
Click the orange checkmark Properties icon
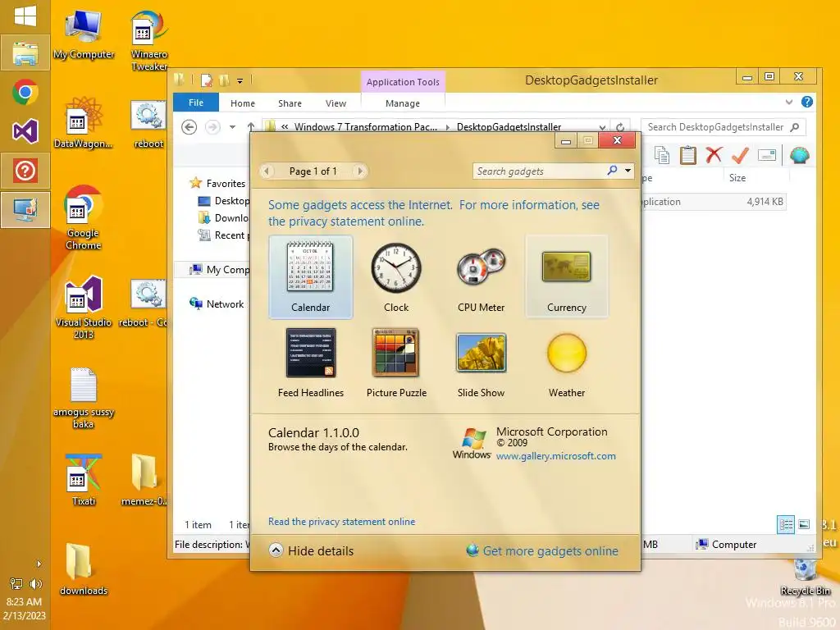click(x=740, y=155)
